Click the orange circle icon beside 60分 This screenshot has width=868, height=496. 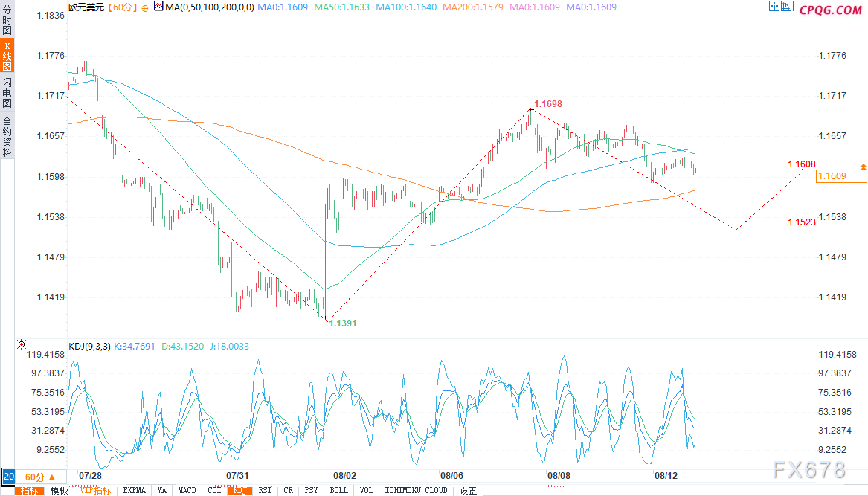point(144,7)
